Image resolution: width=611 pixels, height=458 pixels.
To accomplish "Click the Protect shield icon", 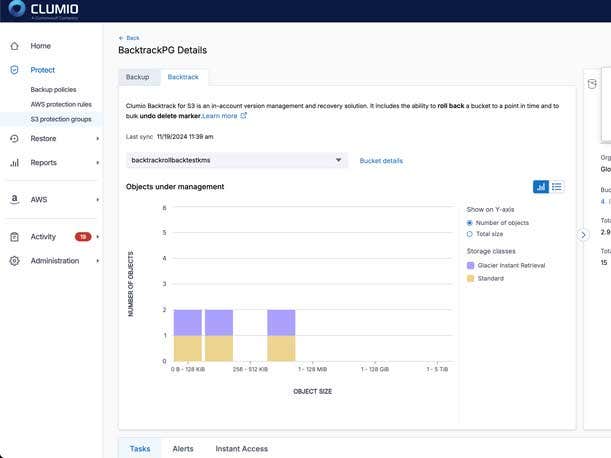I will pos(14,70).
